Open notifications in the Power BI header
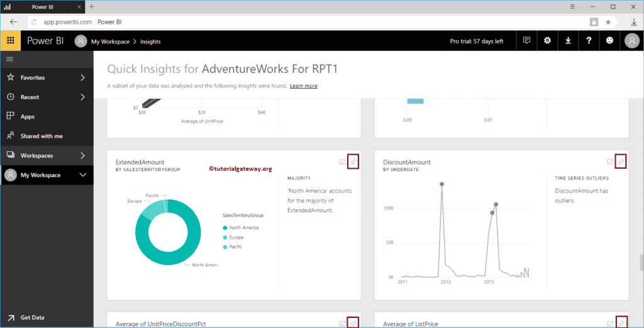Image resolution: width=644 pixels, height=328 pixels. click(526, 41)
